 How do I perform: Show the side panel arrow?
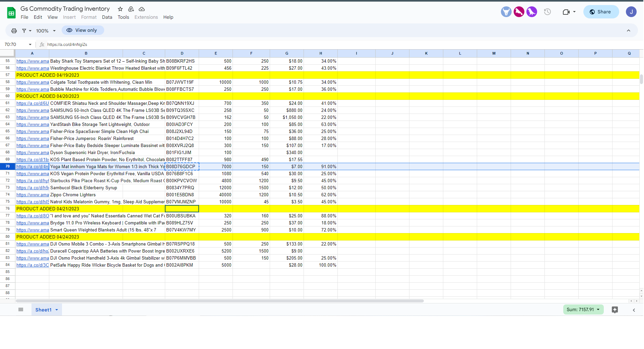[x=634, y=310]
